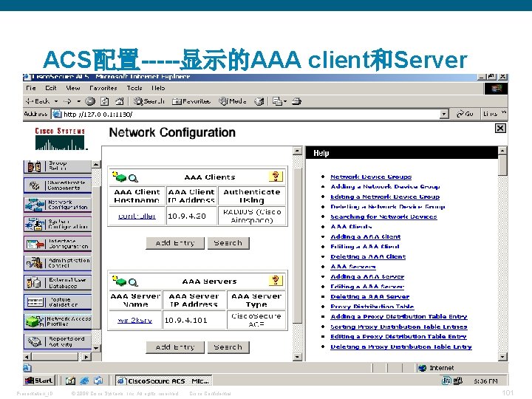532x399 pixels.
Task: Open the win2ksrv AAA server name link
Action: coord(134,320)
